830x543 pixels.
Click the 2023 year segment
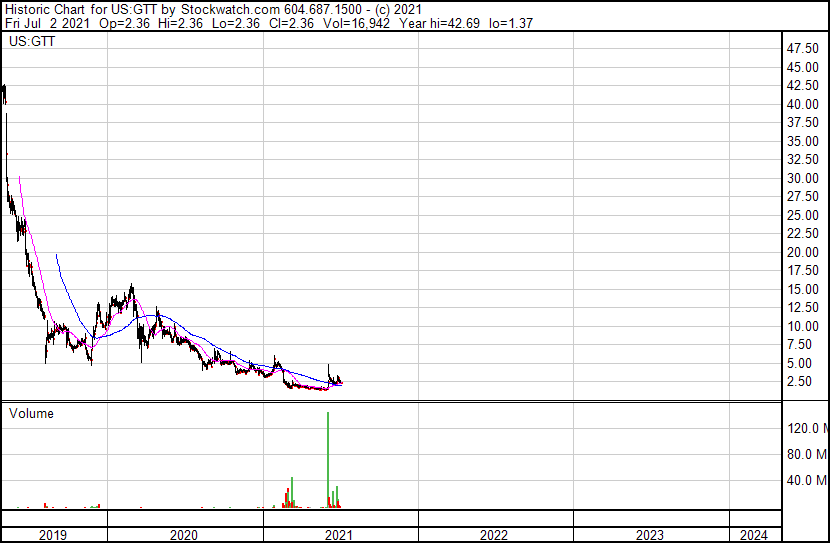tap(651, 535)
